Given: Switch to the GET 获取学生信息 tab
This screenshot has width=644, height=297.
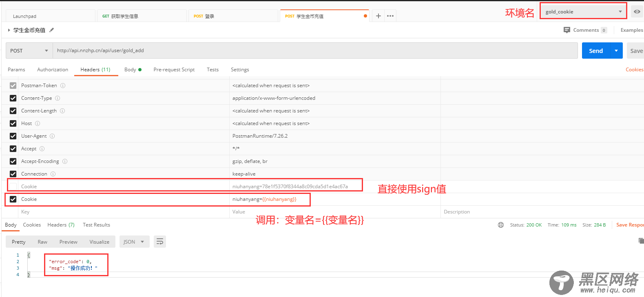Looking at the screenshot, I should tap(142, 16).
